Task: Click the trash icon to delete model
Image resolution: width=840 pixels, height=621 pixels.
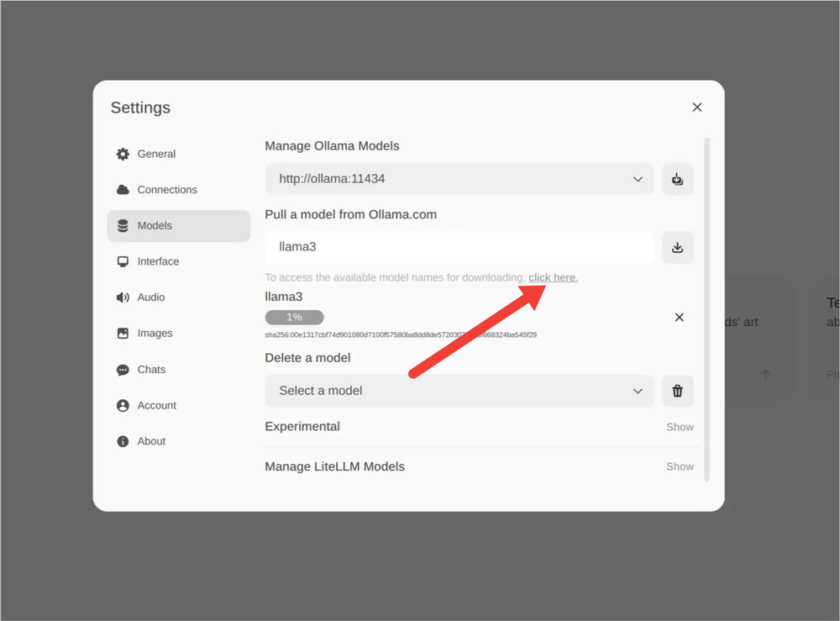Action: (x=677, y=391)
